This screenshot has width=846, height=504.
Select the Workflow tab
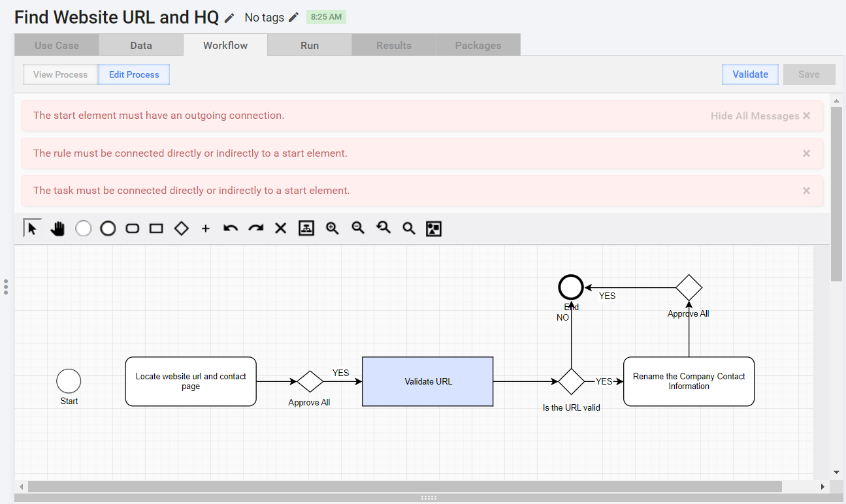225,45
